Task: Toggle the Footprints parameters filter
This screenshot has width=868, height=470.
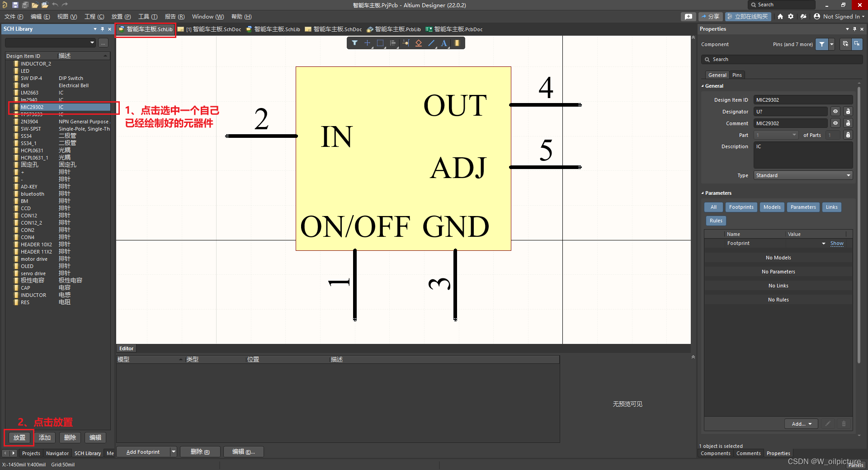Action: tap(741, 207)
